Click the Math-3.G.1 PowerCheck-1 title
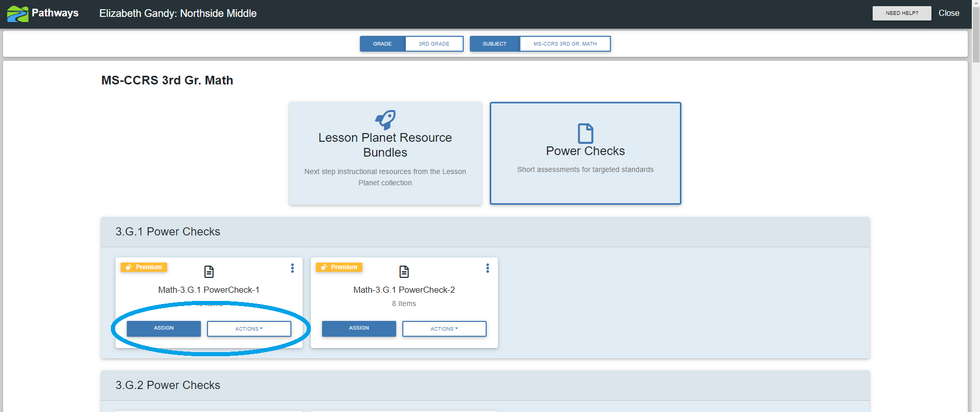 (209, 290)
